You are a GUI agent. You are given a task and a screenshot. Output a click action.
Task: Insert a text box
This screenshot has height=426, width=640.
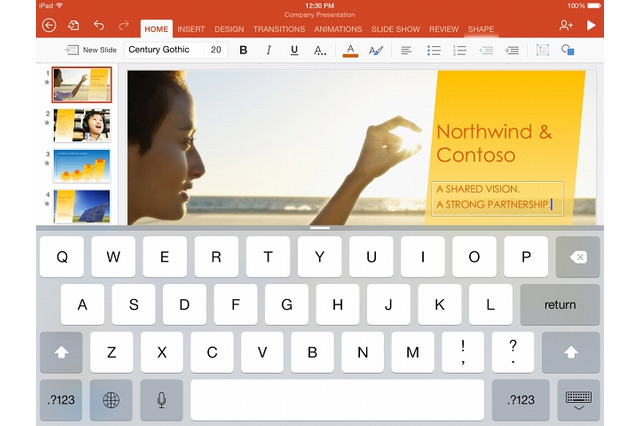click(x=542, y=50)
